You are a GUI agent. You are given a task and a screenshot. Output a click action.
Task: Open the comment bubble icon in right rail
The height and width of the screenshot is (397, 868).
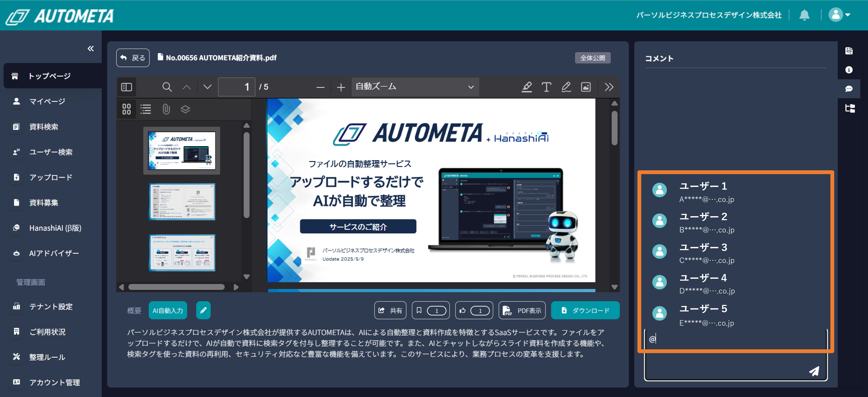[848, 89]
